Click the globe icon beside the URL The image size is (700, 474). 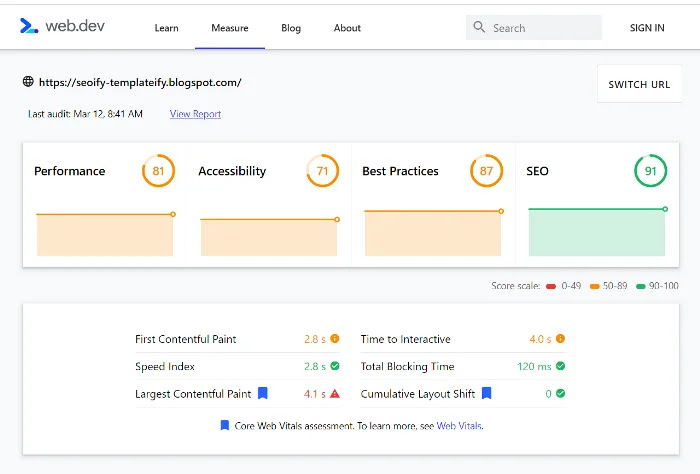[x=27, y=82]
